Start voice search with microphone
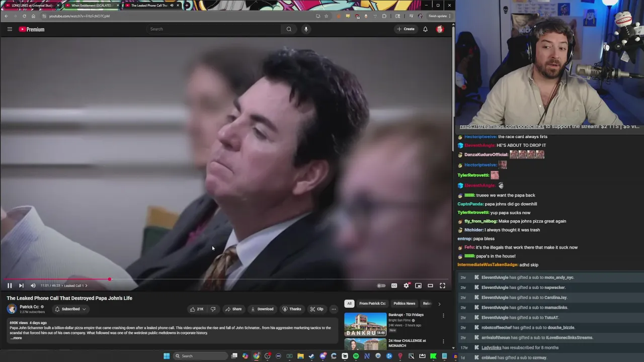The width and height of the screenshot is (644, 362). 306,29
